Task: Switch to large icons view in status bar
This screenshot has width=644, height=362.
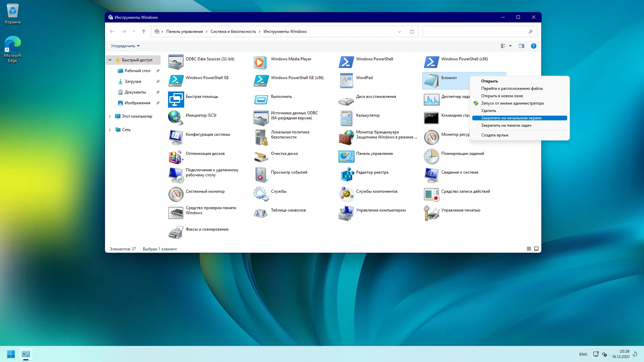Action: click(x=536, y=249)
